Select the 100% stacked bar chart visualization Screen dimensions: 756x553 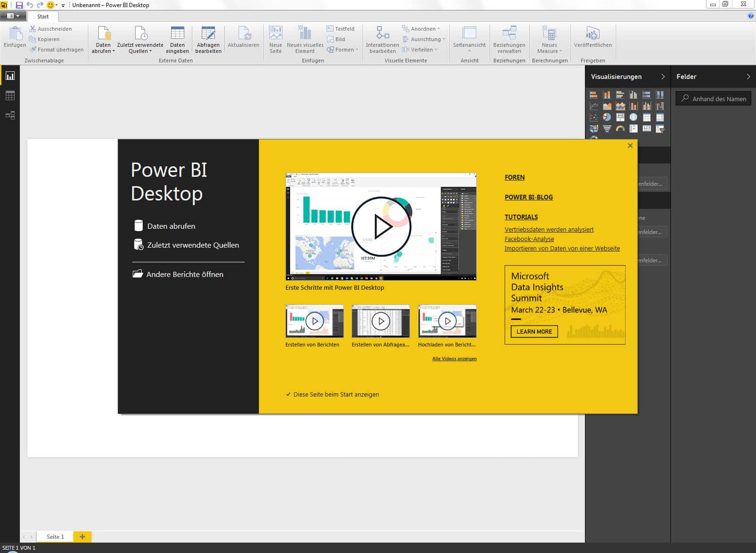(647, 95)
